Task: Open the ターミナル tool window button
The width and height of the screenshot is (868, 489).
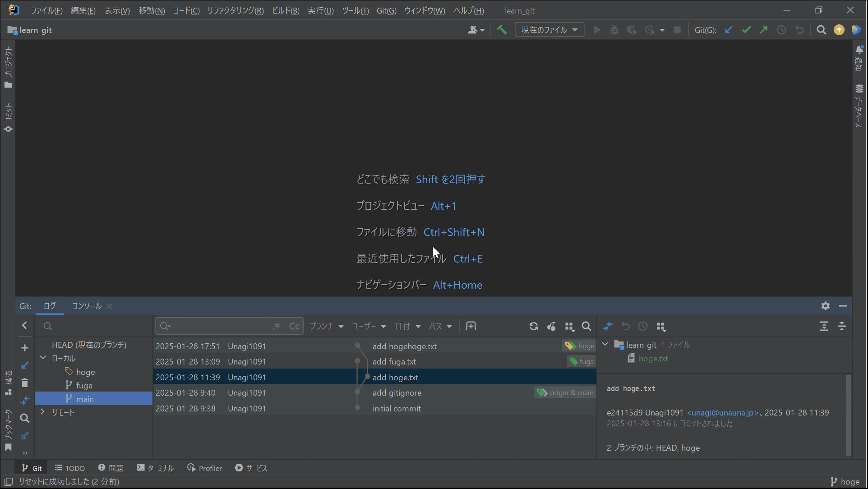Action: (155, 468)
